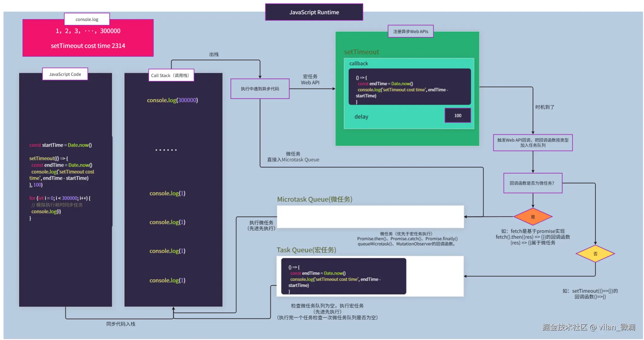Viewport: 644px width, 340px height.
Task: Click the JavaScript Runtime title box
Action: click(314, 12)
